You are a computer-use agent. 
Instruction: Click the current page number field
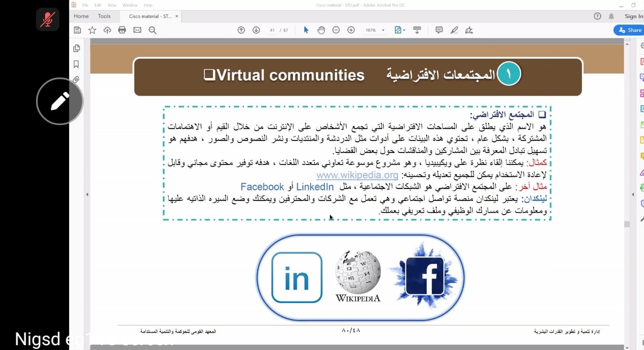[x=272, y=30]
